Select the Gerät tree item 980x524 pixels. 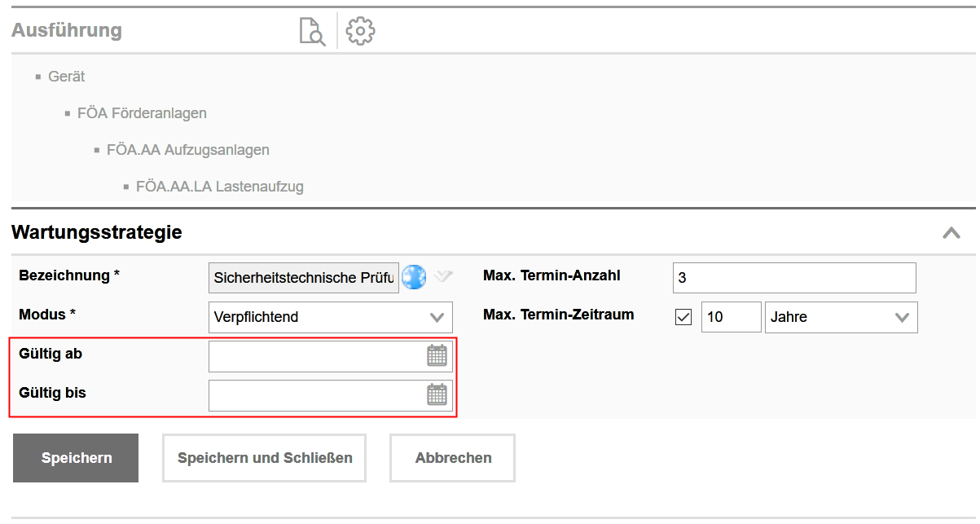[x=66, y=77]
